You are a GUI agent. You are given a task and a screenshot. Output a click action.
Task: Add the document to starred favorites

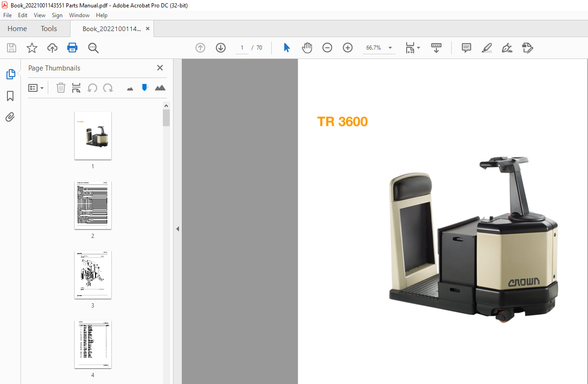[32, 48]
